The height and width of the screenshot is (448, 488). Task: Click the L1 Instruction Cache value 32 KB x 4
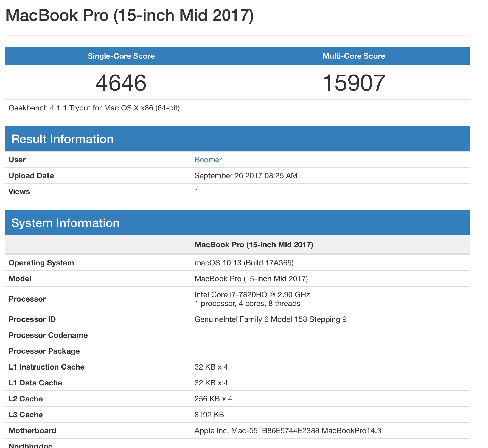pyautogui.click(x=211, y=367)
